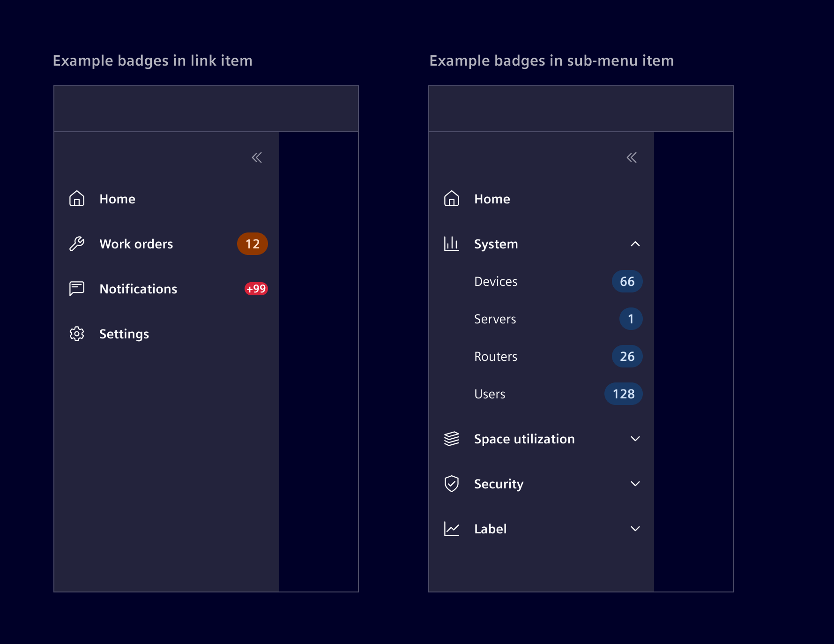
Task: Collapse the right sidebar using the double chevron
Action: [x=632, y=157]
